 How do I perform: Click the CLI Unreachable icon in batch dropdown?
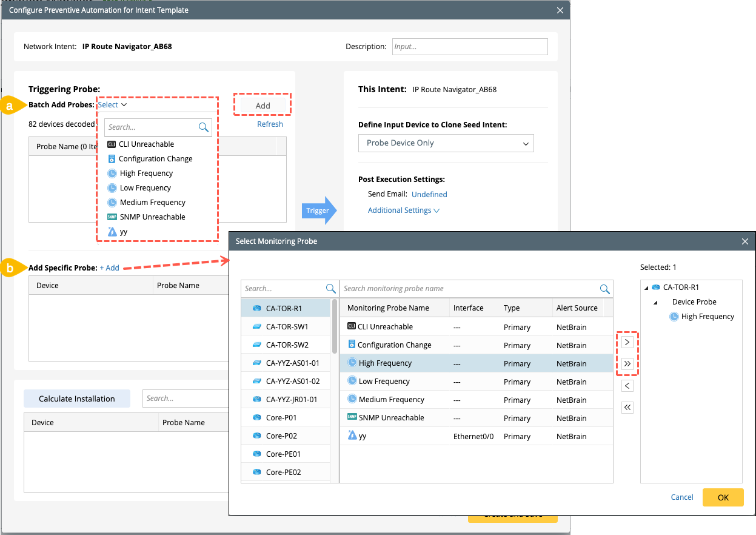tap(111, 144)
